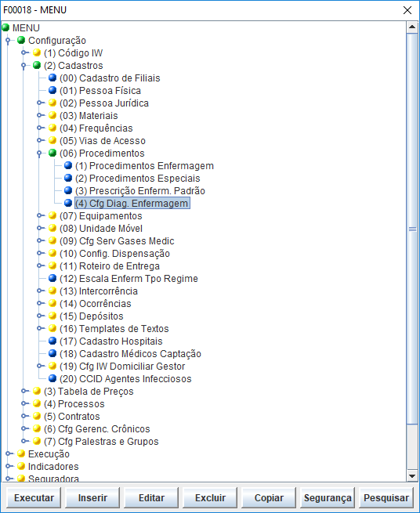Expand the (3) Tabela de Preços node

24,391
